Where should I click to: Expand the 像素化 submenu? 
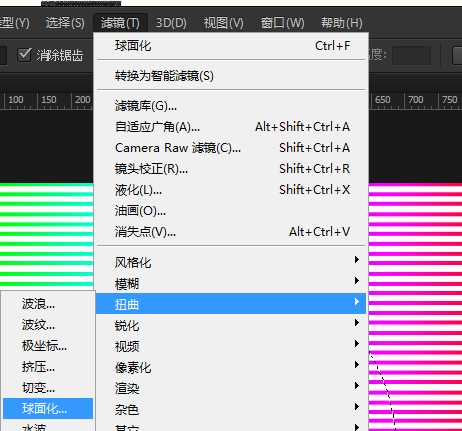click(232, 367)
